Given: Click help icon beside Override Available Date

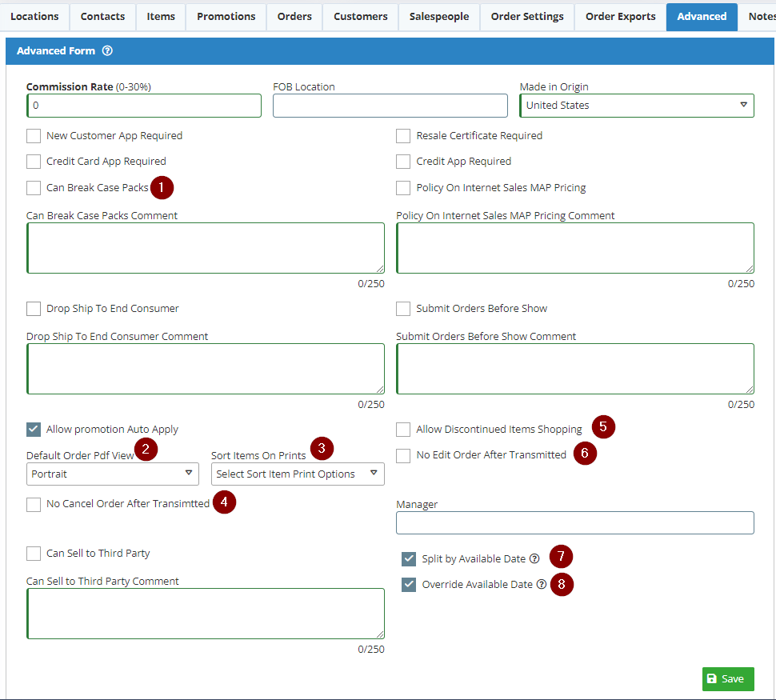Looking at the screenshot, I should pyautogui.click(x=542, y=584).
